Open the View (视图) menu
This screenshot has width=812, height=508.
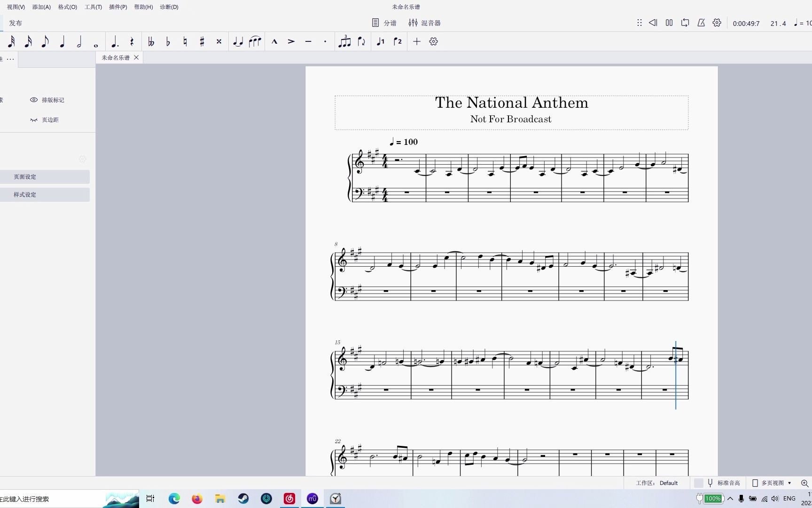tap(16, 7)
